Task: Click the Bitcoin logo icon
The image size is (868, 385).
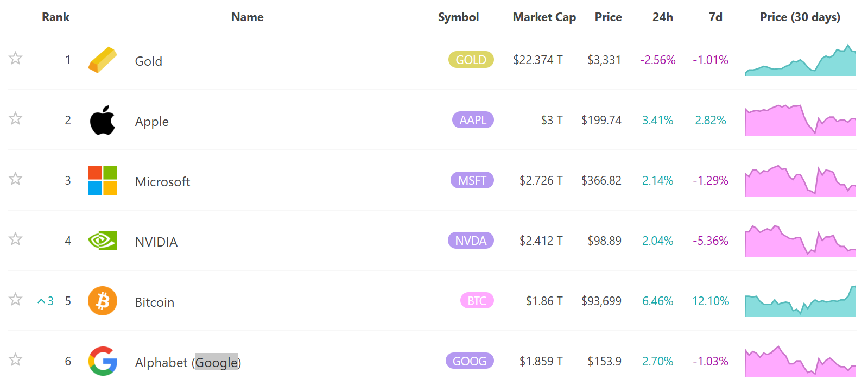Action: pos(103,301)
